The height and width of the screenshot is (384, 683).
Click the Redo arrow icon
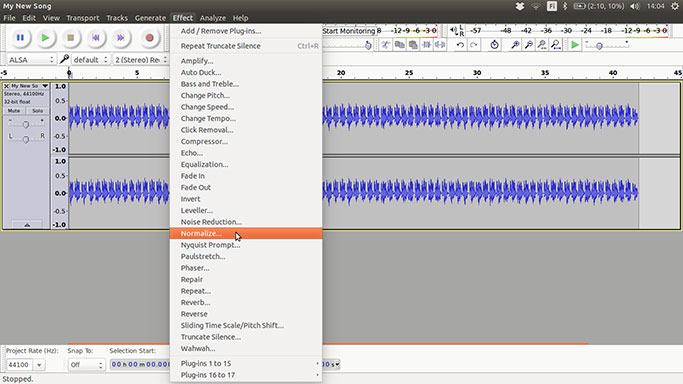(x=474, y=45)
